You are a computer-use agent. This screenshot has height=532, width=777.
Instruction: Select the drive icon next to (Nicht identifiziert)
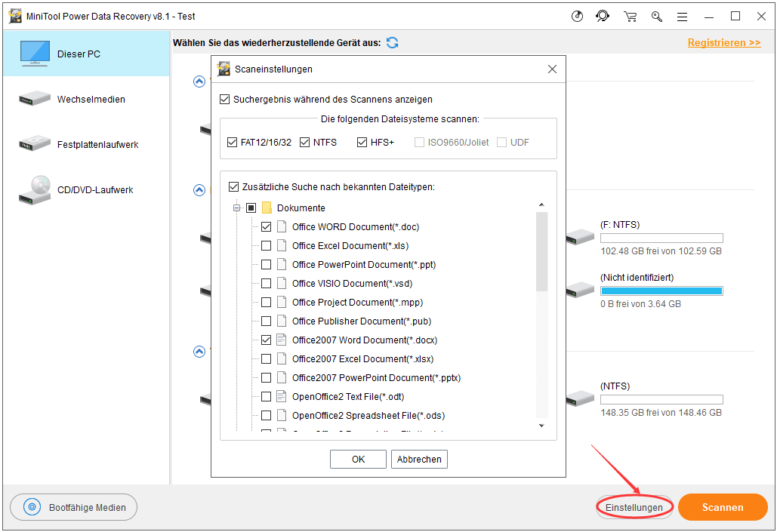coord(580,289)
